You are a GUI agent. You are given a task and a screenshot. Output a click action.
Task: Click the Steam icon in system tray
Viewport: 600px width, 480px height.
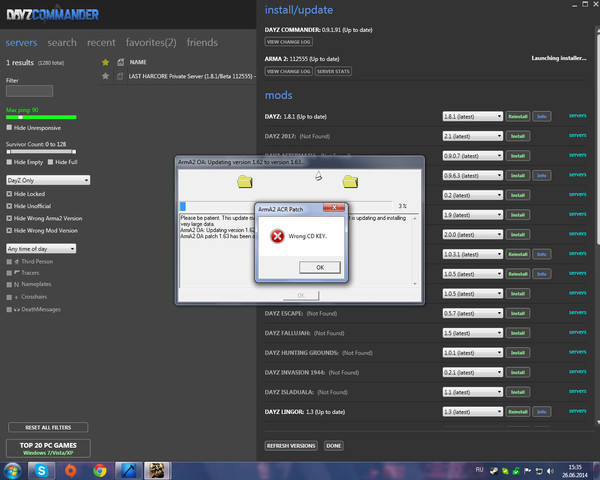(494, 471)
